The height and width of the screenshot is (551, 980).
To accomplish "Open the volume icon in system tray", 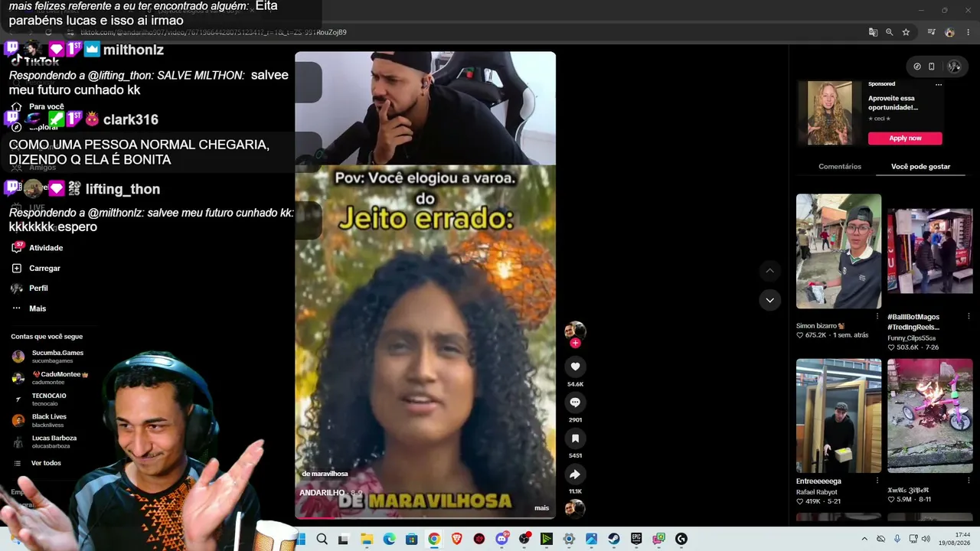I will pos(926,539).
